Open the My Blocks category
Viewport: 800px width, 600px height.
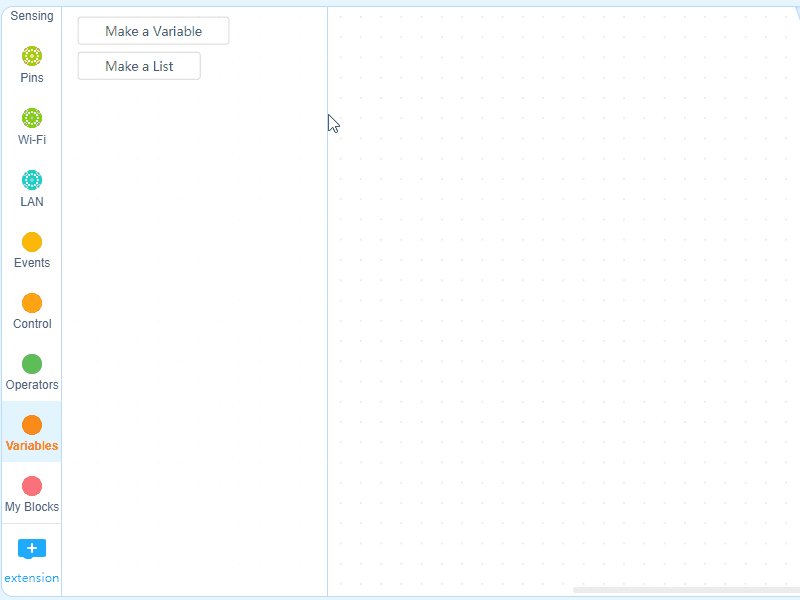tap(31, 486)
